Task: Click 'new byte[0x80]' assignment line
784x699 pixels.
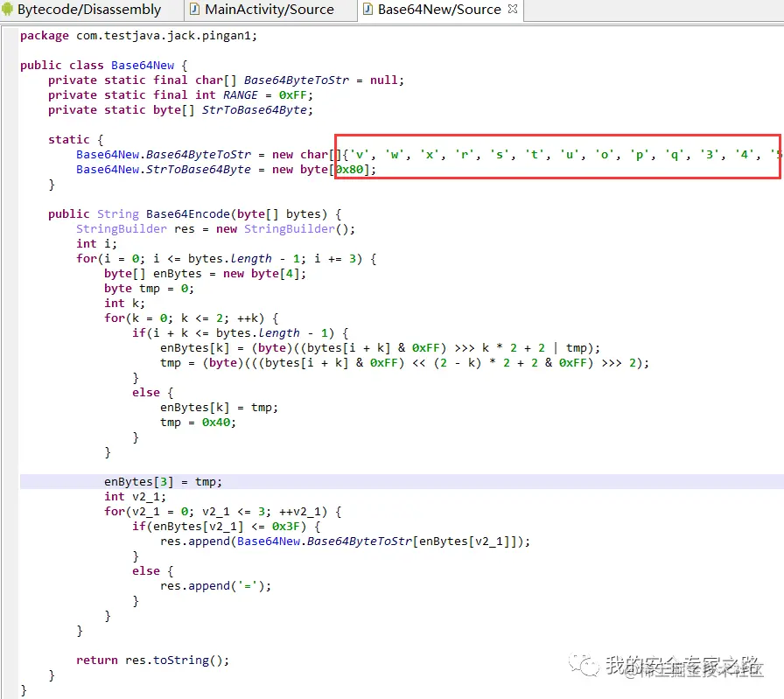Action: (x=226, y=170)
